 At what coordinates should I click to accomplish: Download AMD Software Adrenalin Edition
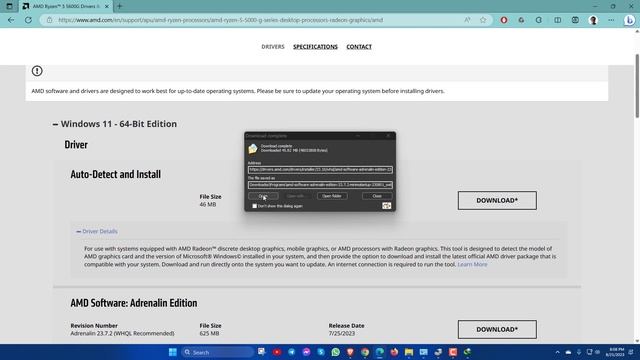point(497,329)
